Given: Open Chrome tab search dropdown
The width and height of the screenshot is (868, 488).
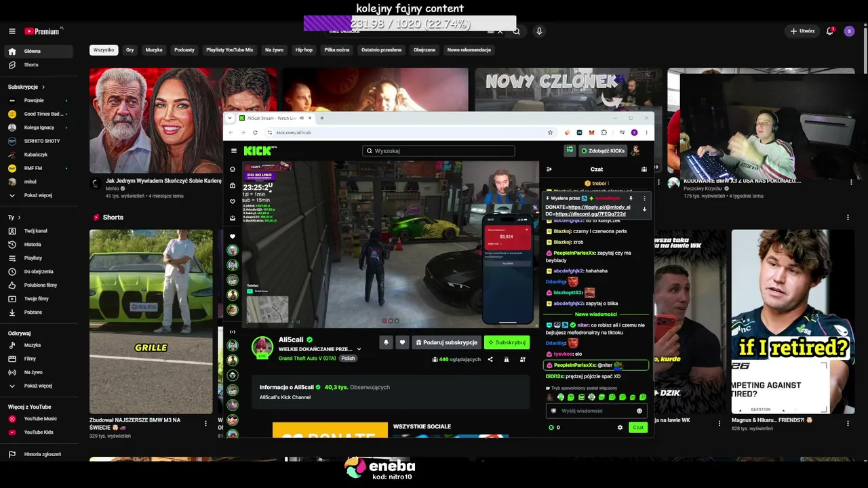Looking at the screenshot, I should [x=230, y=118].
